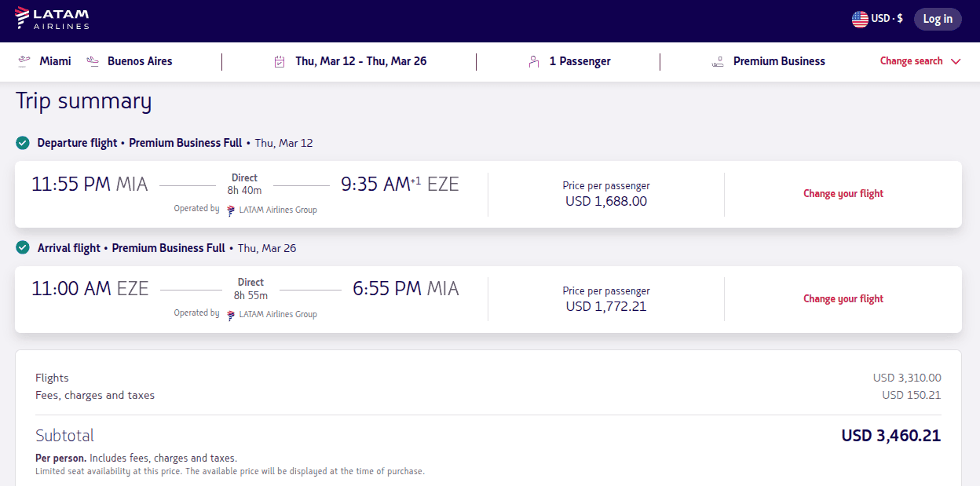The image size is (980, 486).
Task: Click the LATAM Airlines Group logo on arrival flight
Action: click(x=229, y=313)
